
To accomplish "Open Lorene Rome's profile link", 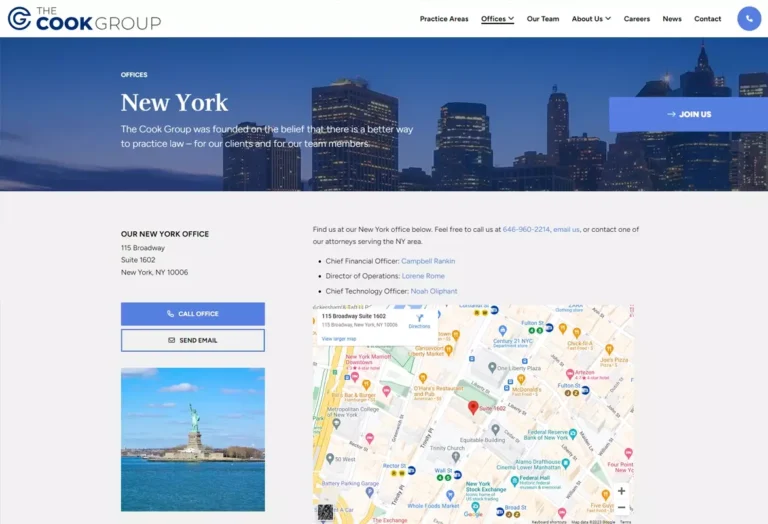I will click(x=423, y=276).
